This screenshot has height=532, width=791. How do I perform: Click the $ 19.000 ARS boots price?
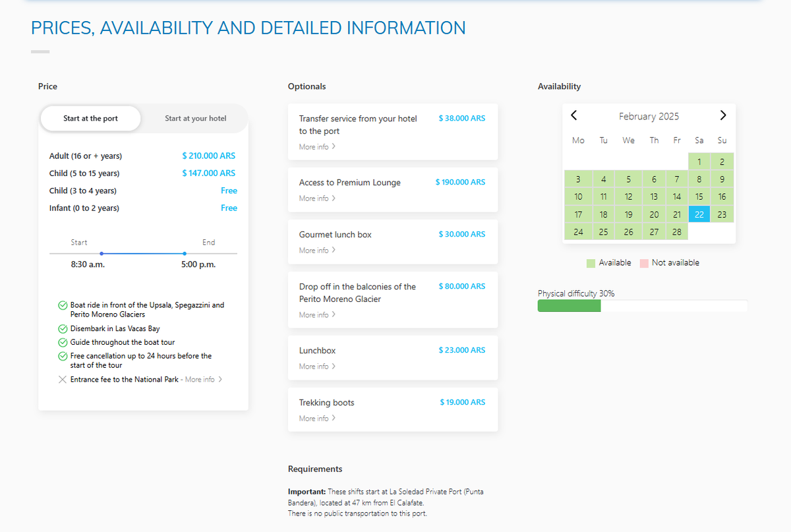(x=462, y=403)
